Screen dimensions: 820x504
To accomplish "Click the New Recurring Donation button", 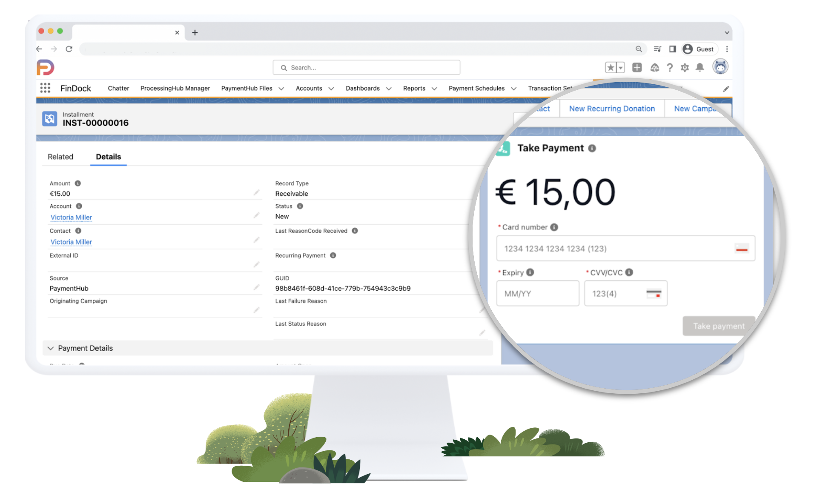I will tap(612, 109).
